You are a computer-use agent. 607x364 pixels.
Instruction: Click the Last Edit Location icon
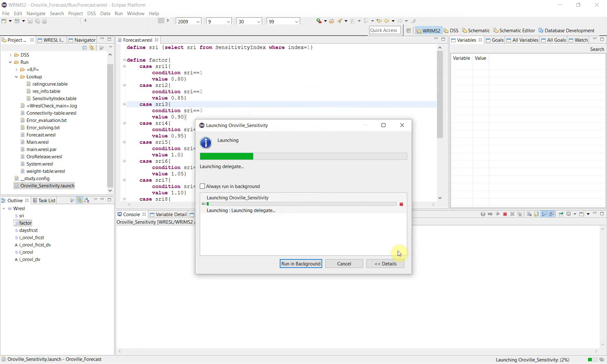379,21
